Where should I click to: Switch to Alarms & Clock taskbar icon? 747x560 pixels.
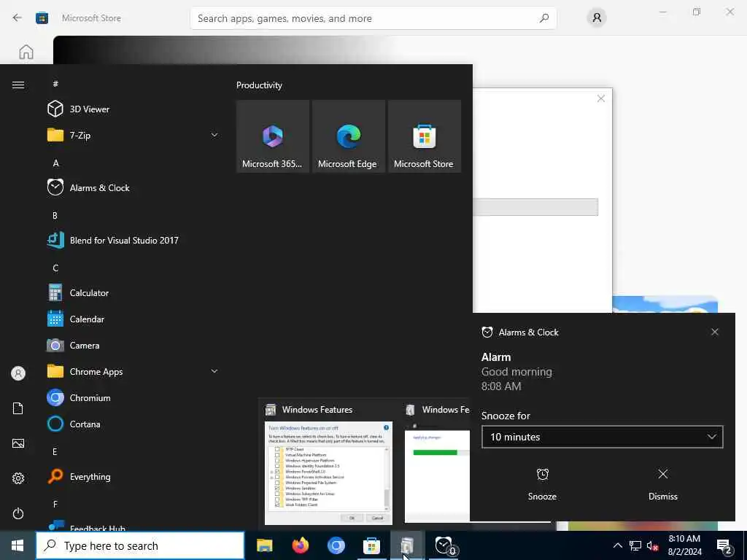coord(444,545)
